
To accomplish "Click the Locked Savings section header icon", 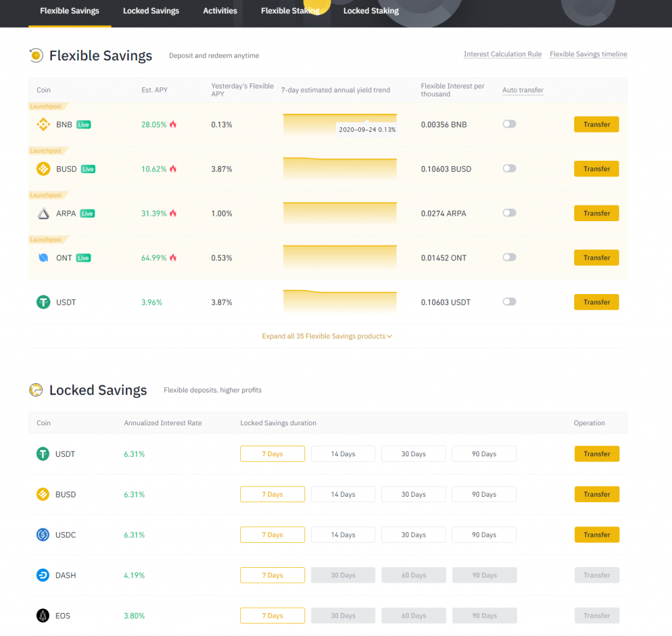I will (36, 390).
